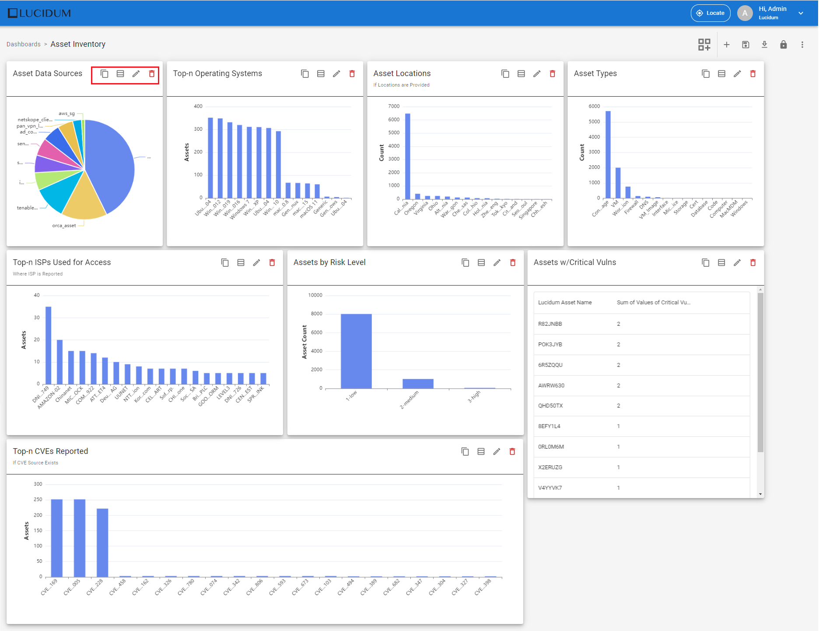Select the X2ERUZG asset row

[x=642, y=467]
